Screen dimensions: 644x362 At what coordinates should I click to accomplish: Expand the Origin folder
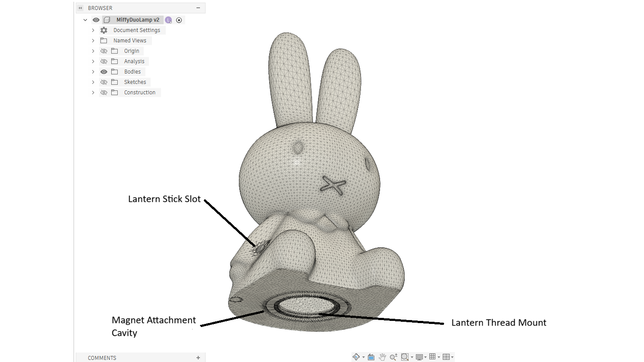[x=93, y=51]
